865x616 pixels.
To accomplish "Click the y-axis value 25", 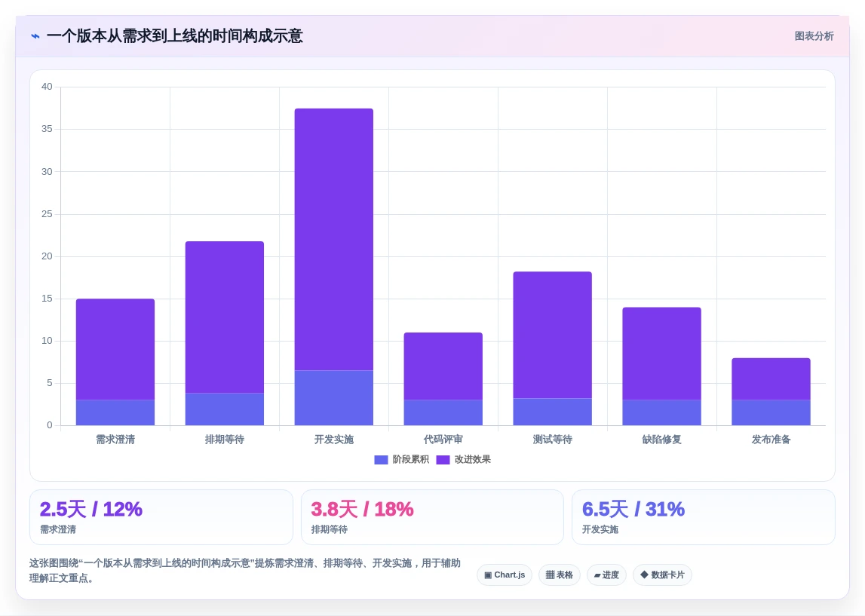I will point(47,214).
